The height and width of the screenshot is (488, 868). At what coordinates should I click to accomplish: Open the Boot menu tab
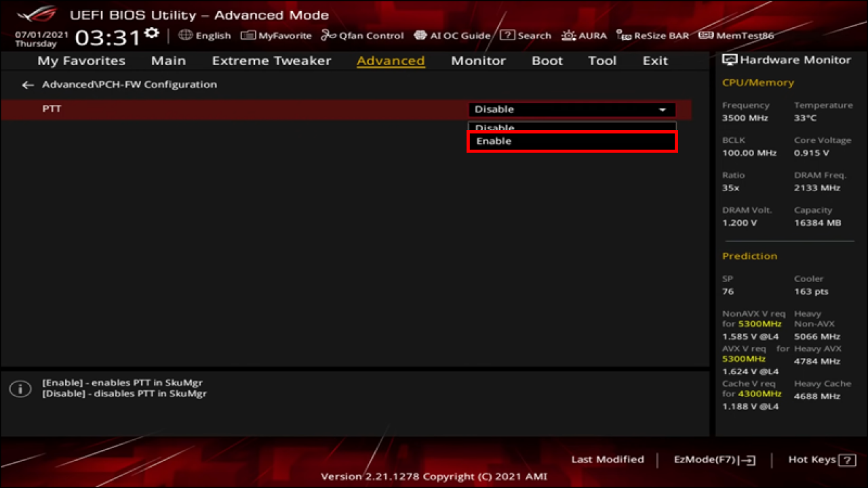pyautogui.click(x=547, y=60)
